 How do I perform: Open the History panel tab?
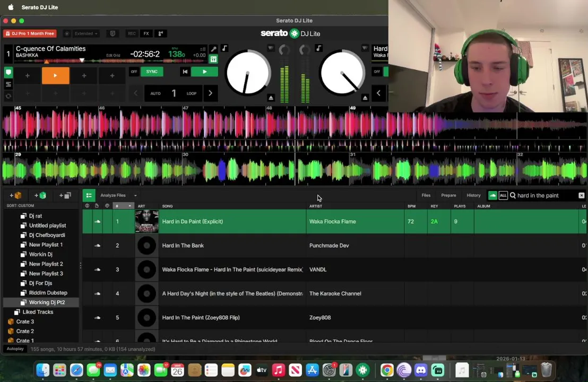[x=473, y=195]
